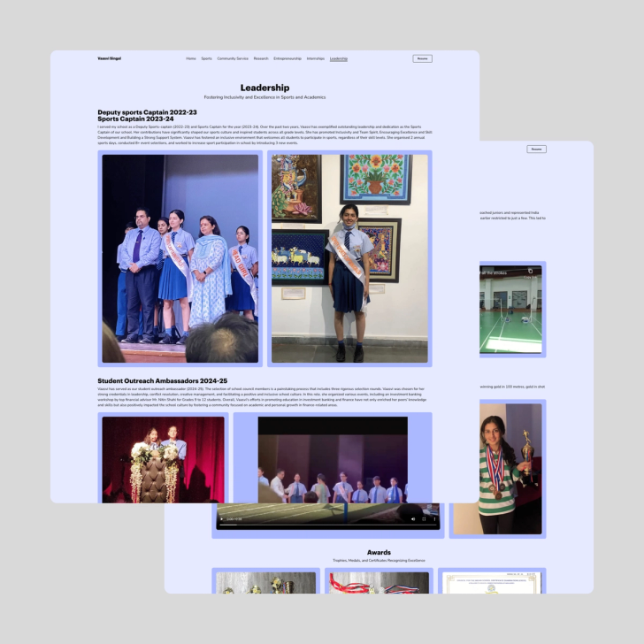The width and height of the screenshot is (644, 644).
Task: Open the photo of girl beside framed paintings
Action: point(349,258)
